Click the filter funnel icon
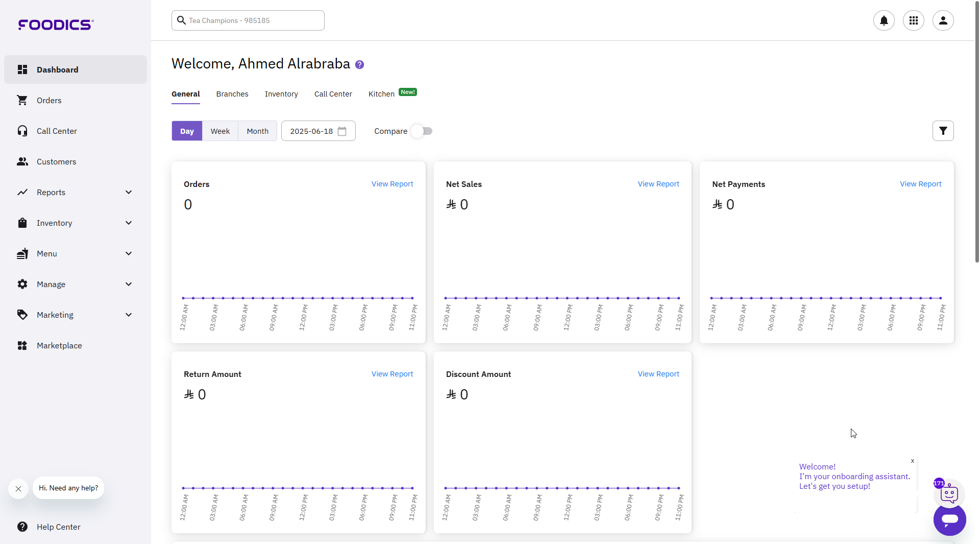Screen dimensions: 980x544 [943, 131]
